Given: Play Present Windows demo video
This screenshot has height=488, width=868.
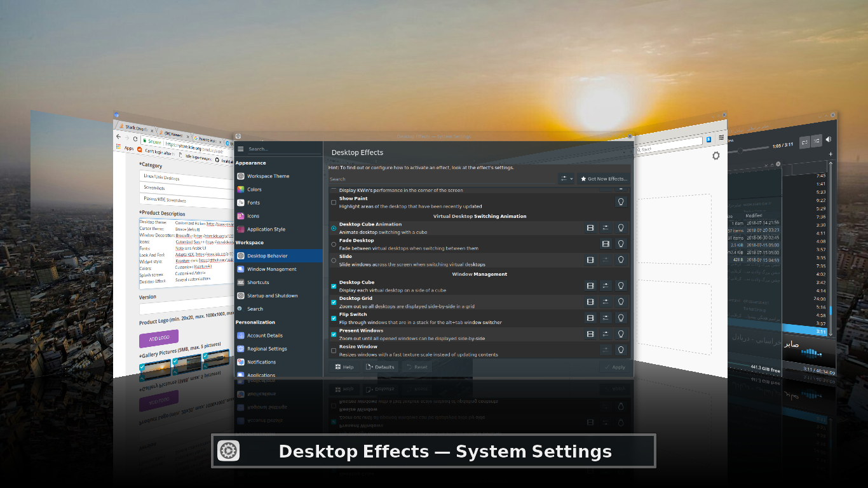Looking at the screenshot, I should 590,334.
